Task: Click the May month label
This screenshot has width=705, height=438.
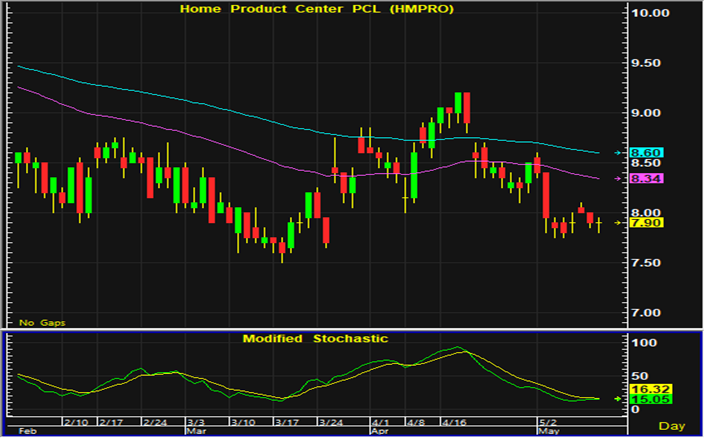Action: coord(549,431)
